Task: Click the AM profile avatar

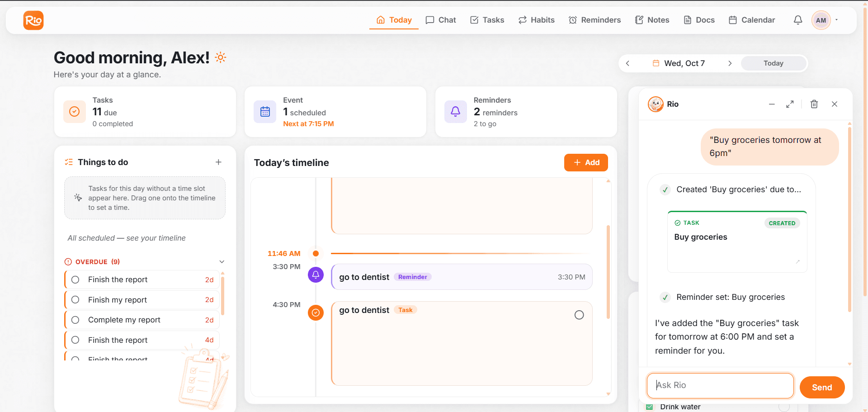Action: [821, 20]
